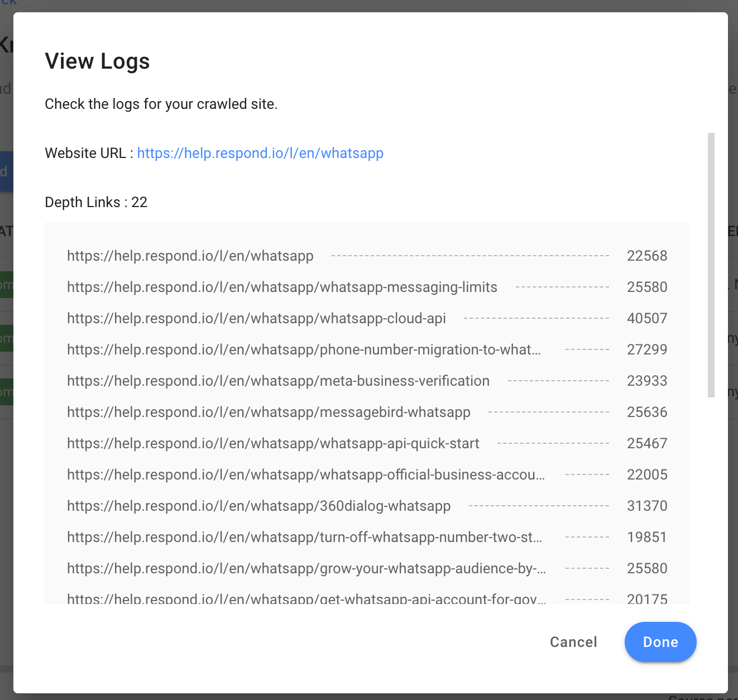Click the first log URL ending in /whatsapp
The width and height of the screenshot is (738, 700).
pyautogui.click(x=190, y=256)
